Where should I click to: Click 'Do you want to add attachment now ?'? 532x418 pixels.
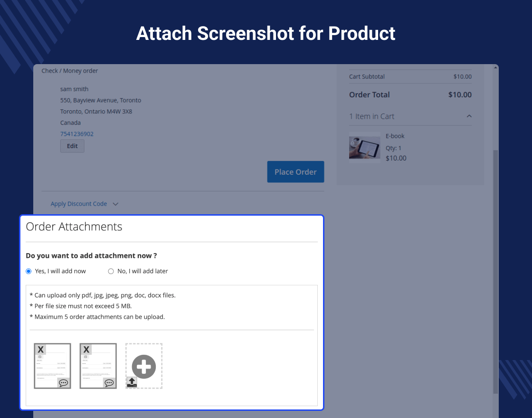pyautogui.click(x=91, y=256)
